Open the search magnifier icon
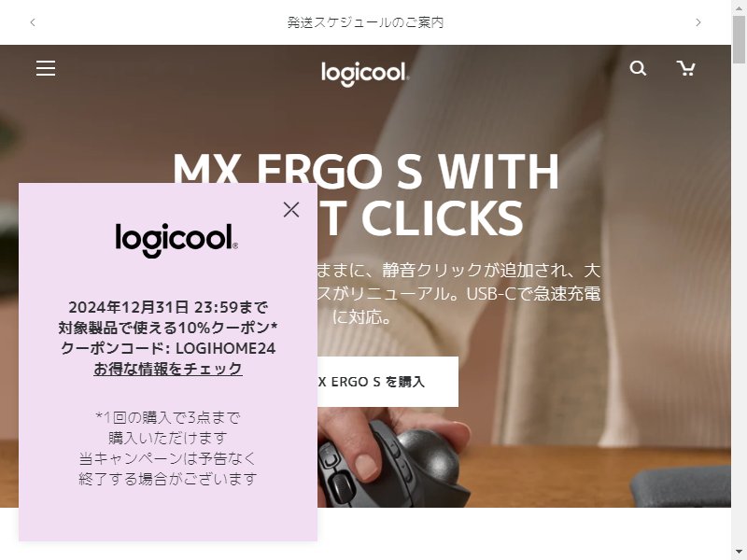The image size is (747, 560). [x=638, y=68]
